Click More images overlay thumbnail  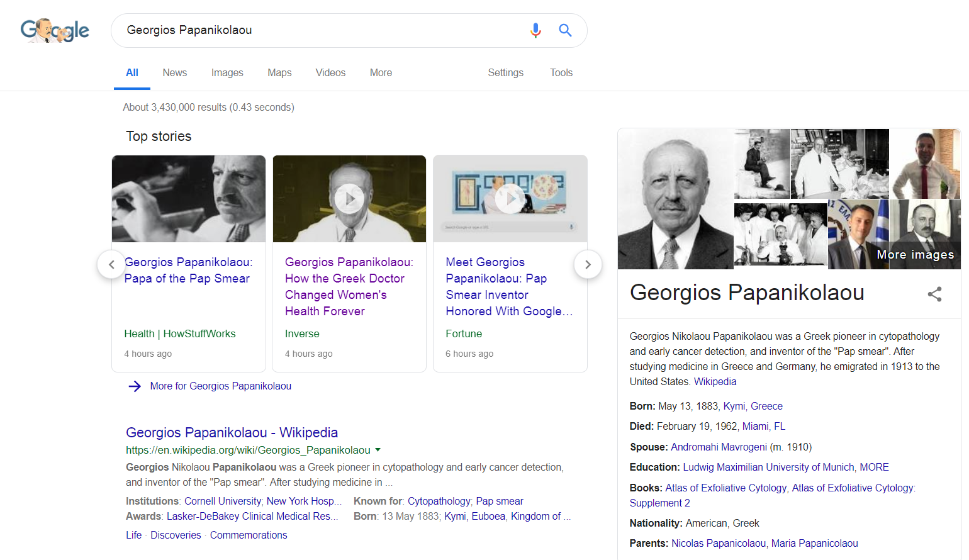[926, 235]
